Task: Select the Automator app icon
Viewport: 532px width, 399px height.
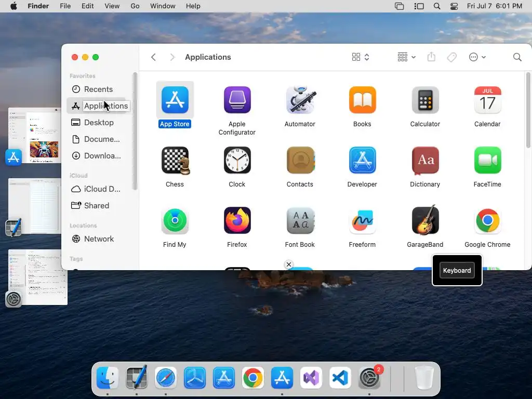Action: click(300, 100)
